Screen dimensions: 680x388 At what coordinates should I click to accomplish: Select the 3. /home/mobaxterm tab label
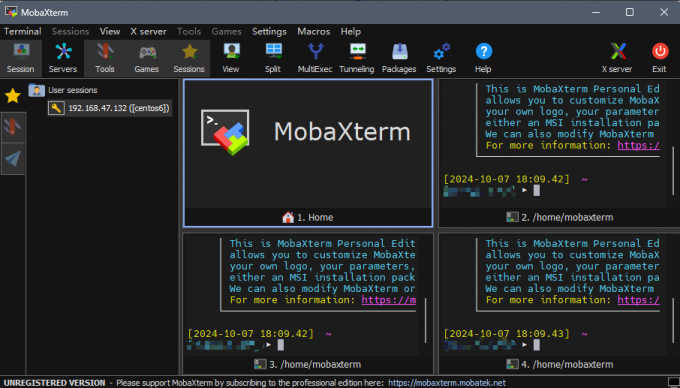(315, 364)
